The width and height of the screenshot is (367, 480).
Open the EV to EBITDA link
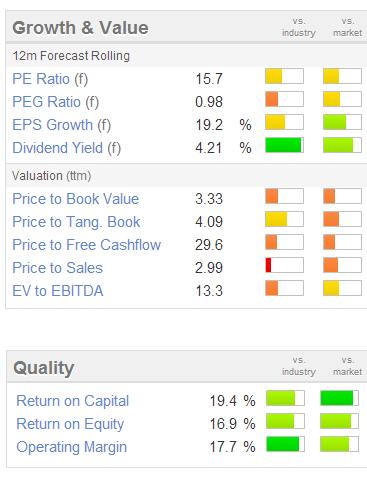tap(58, 291)
